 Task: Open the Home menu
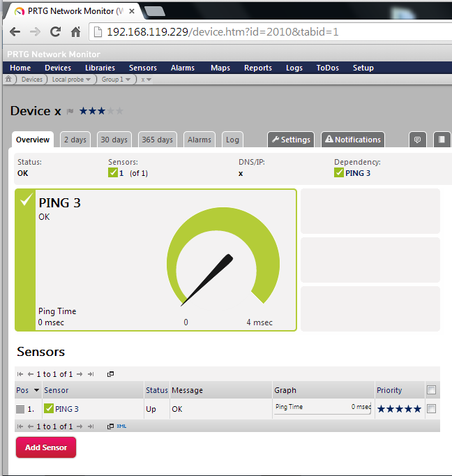(20, 68)
